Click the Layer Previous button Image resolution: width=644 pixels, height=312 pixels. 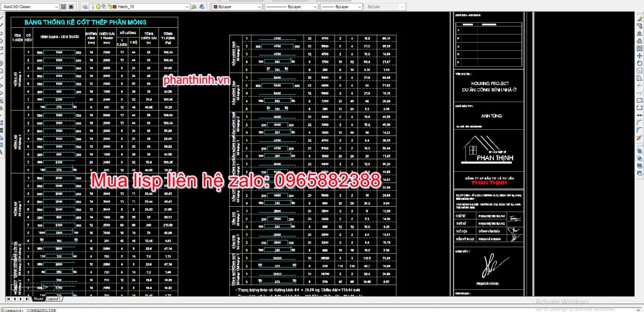[202, 7]
